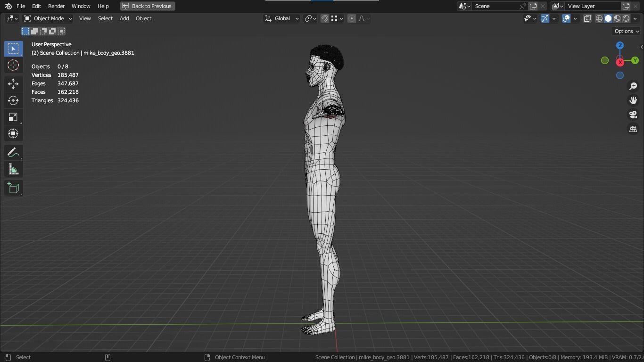644x362 pixels.
Task: Toggle proportional editing
Action: [352, 18]
